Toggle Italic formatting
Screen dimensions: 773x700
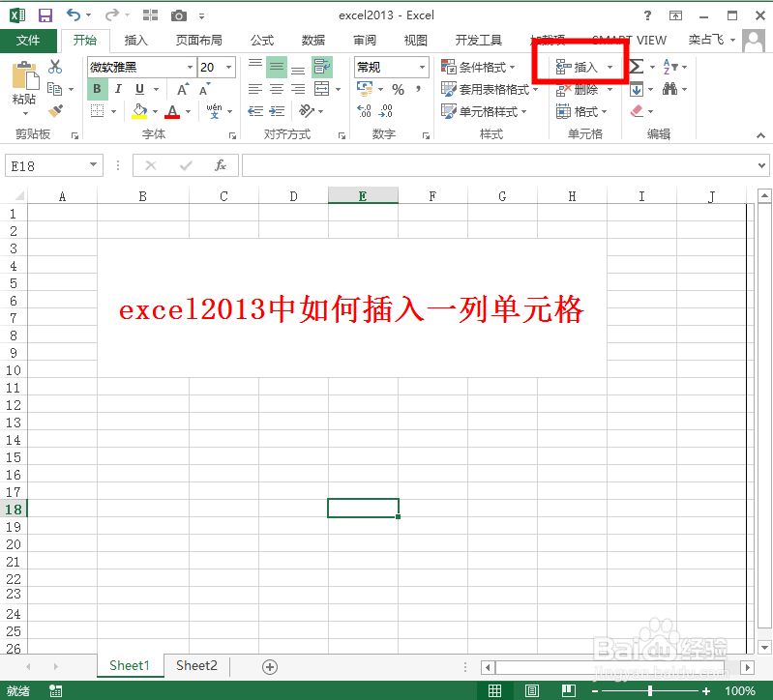[x=118, y=89]
